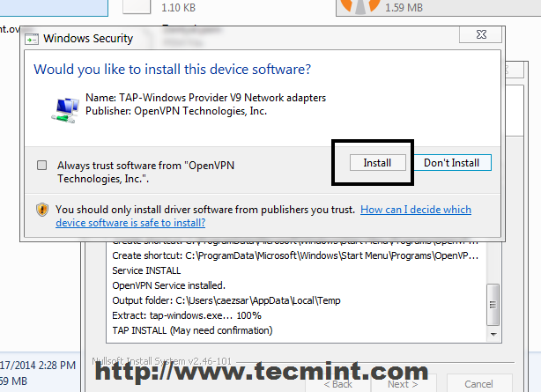Choose Don't Install button

pos(452,163)
